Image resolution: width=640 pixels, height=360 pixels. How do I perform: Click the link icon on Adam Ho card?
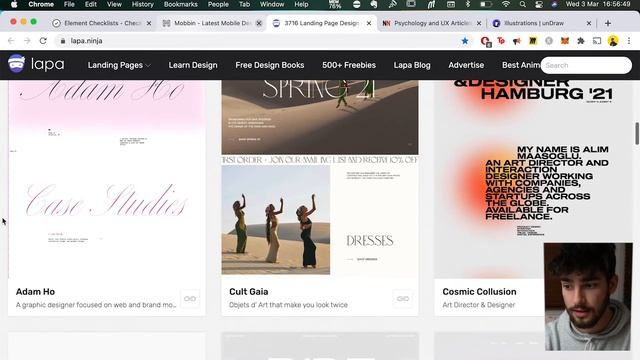(190, 299)
